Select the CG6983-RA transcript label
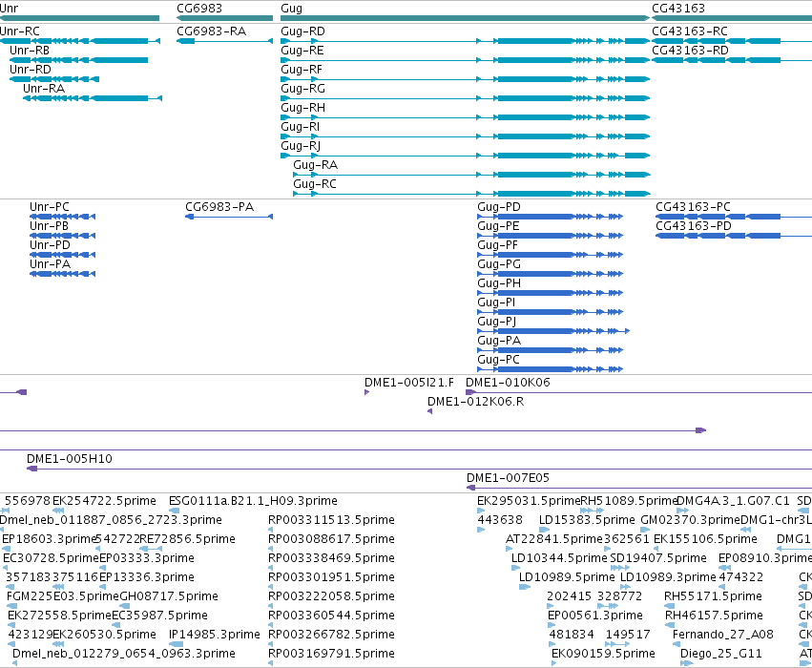Viewport: 812px width, 668px height. point(211,31)
